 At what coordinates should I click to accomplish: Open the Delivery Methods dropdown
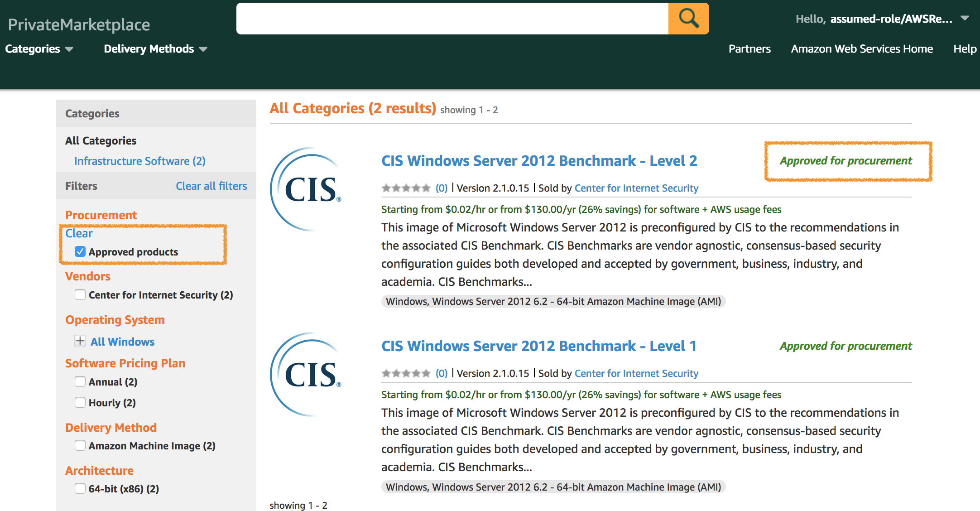click(x=155, y=49)
